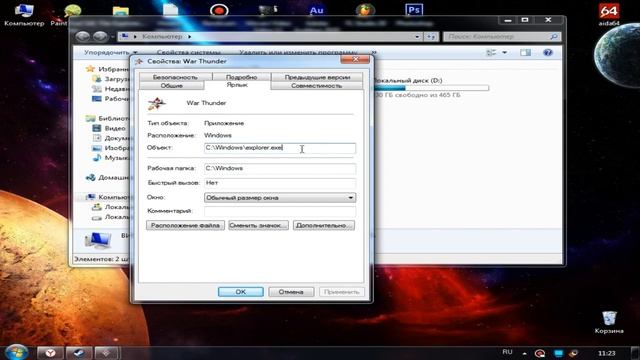640x360 pixels.
Task: Click the Windows Start orb
Action: click(x=16, y=352)
